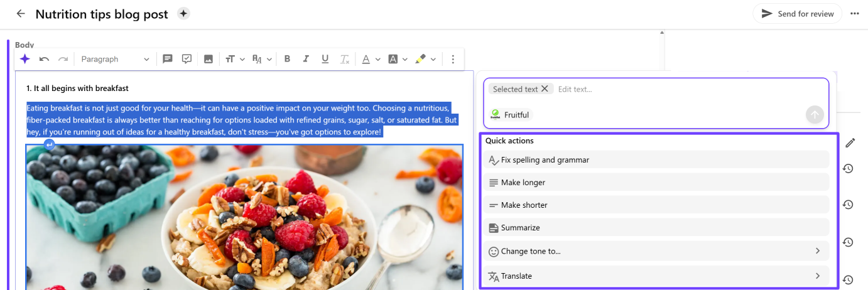Screen dimensions: 868x290
Task: Click the highlighted breakfast paragraph text
Action: [242, 120]
